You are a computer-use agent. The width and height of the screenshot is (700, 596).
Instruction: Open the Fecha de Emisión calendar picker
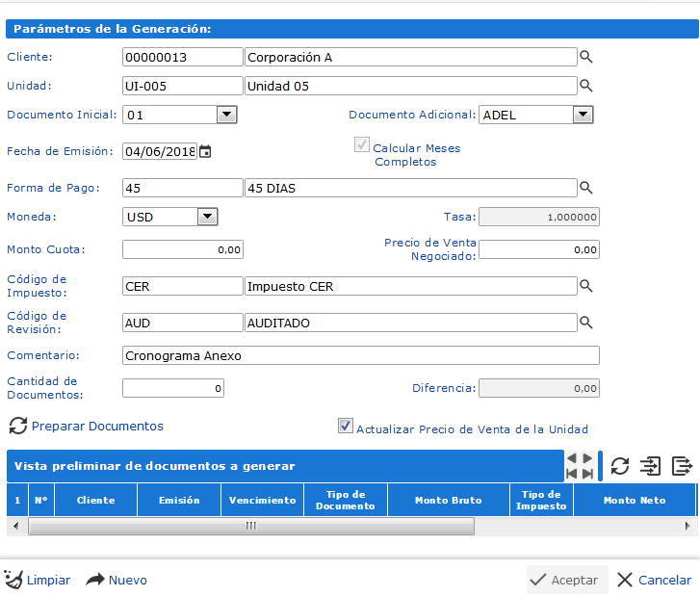coord(205,152)
